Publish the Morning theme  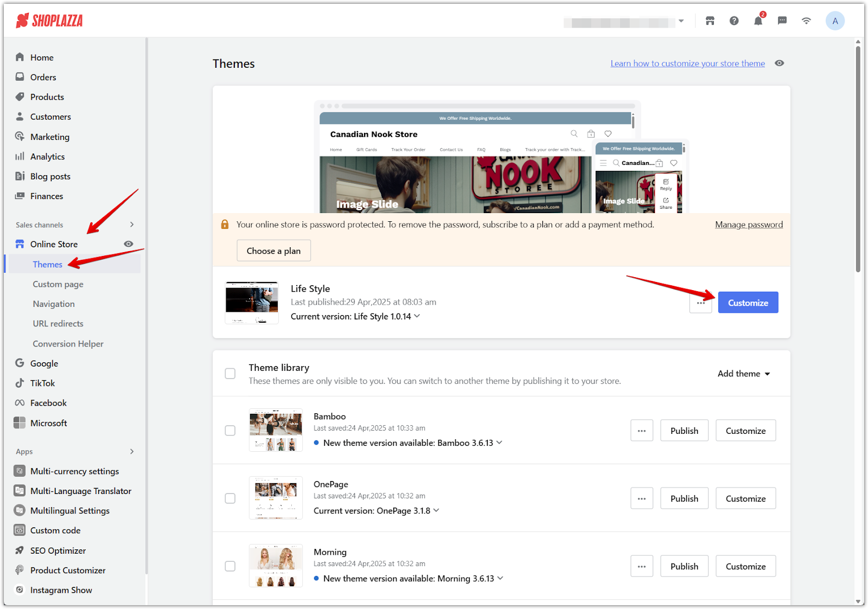pos(684,566)
